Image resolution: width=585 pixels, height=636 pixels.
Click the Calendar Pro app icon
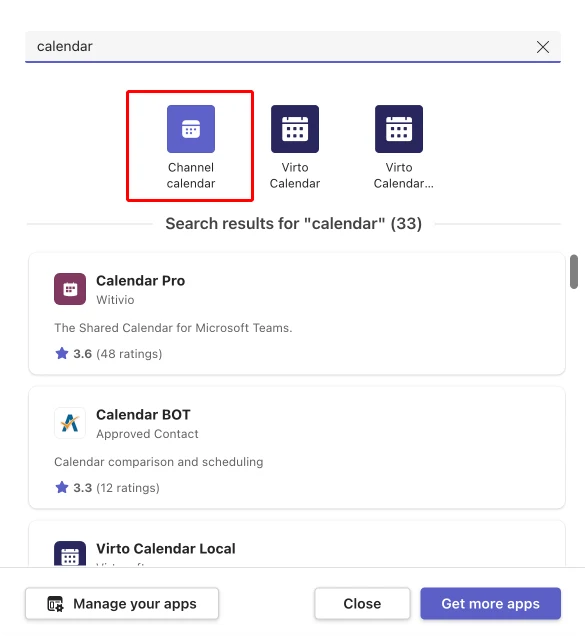click(70, 289)
